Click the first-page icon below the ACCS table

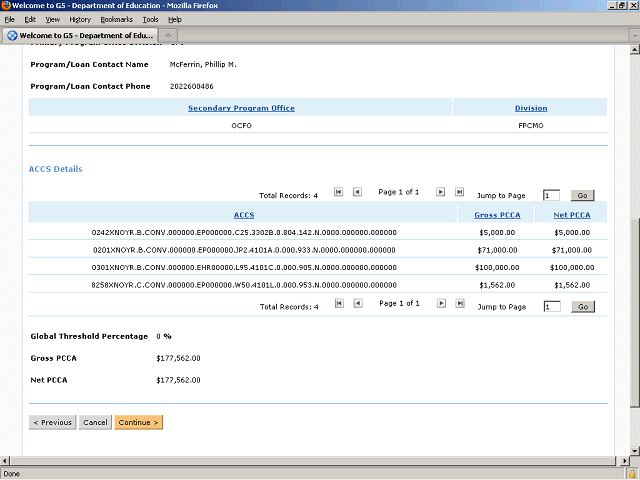click(x=339, y=303)
